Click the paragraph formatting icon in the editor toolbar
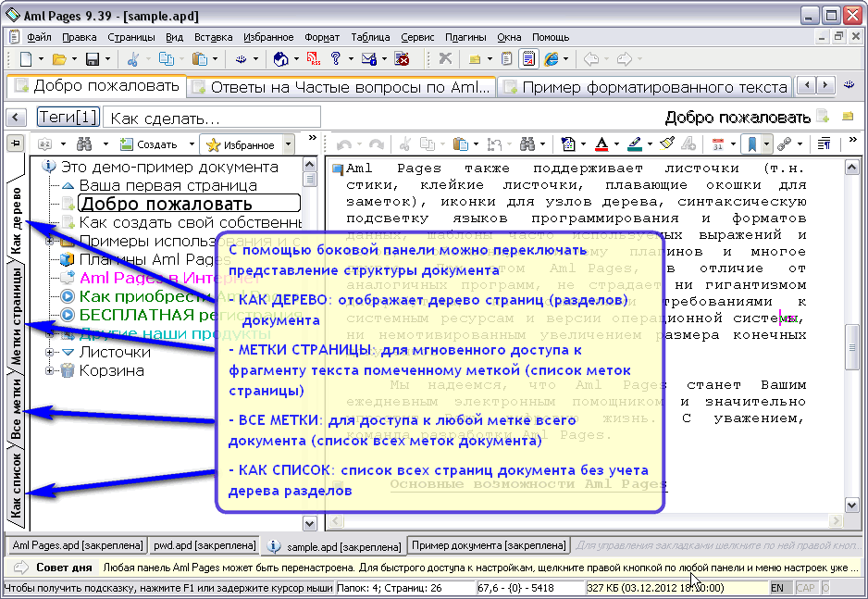 (x=824, y=144)
